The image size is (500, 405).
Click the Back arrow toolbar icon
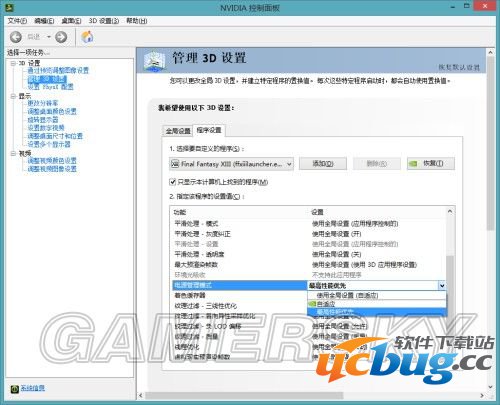(16, 37)
